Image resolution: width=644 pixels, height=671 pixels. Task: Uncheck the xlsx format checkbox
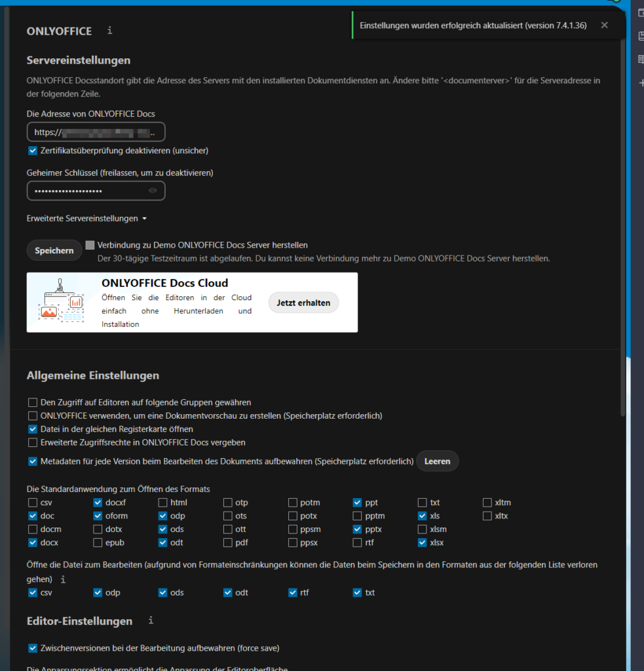(423, 542)
